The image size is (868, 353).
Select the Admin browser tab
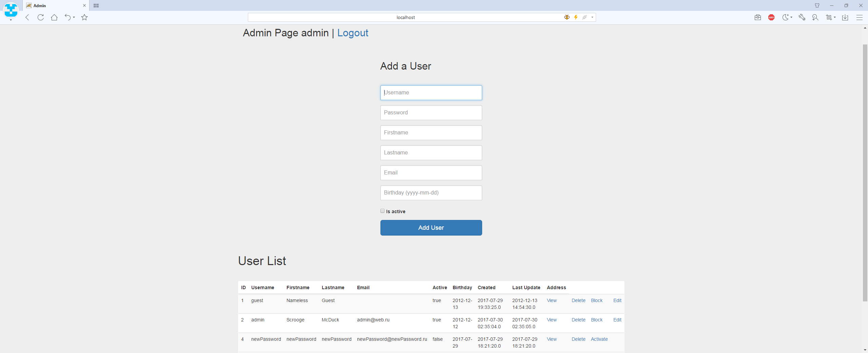[56, 5]
